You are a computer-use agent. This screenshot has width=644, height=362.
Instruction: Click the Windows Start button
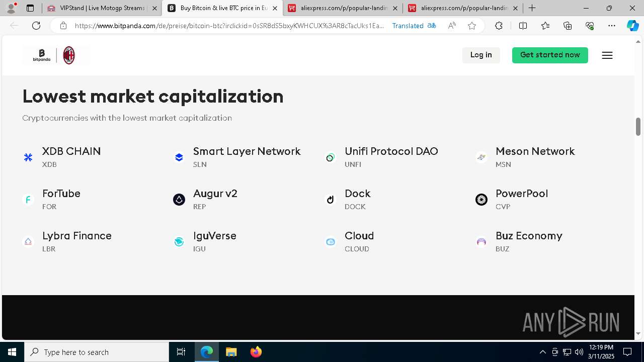tap(12, 352)
